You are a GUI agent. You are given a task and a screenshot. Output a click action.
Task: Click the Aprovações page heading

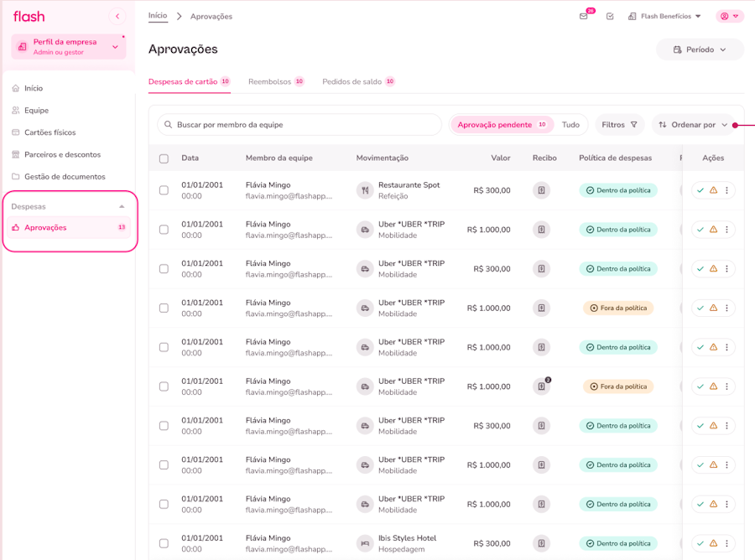[x=183, y=49]
